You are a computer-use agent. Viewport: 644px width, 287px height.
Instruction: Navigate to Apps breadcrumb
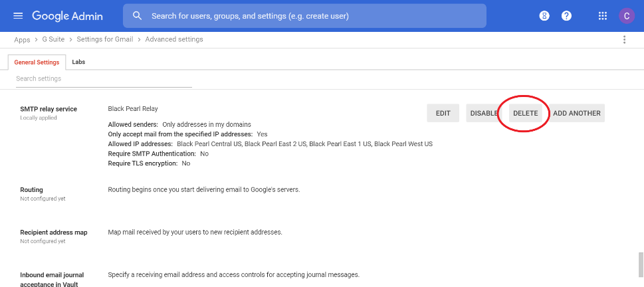[x=22, y=40]
